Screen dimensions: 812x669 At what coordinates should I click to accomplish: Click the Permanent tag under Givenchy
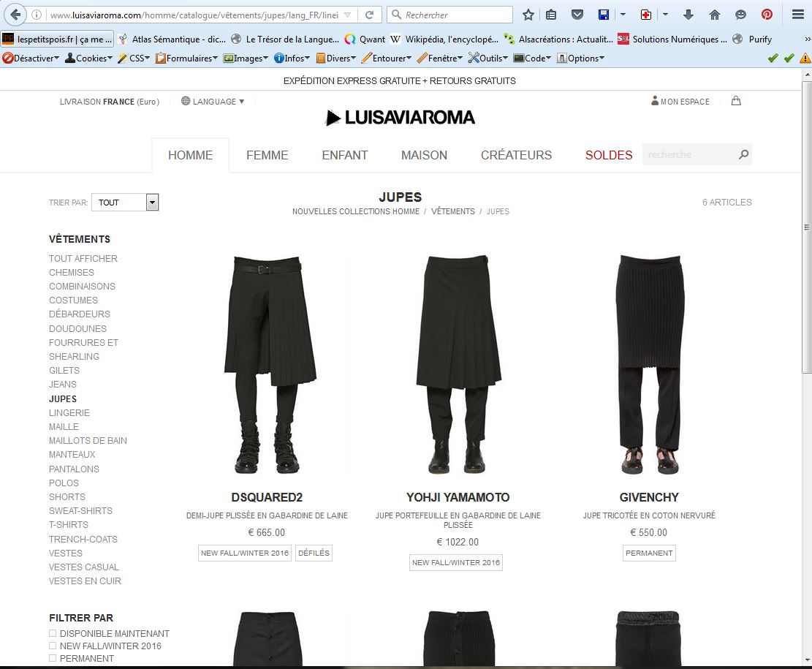(x=649, y=553)
